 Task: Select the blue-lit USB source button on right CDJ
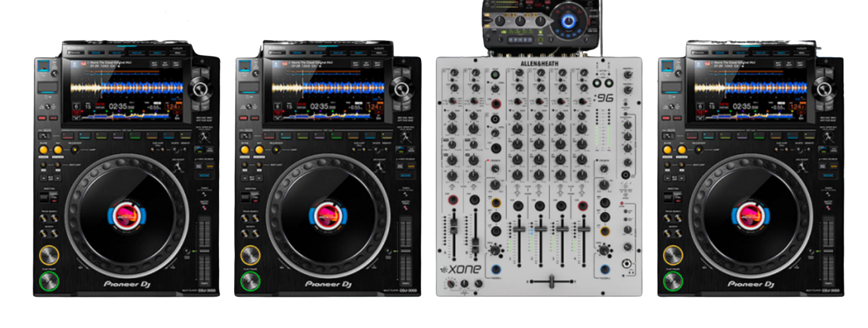tap(667, 67)
